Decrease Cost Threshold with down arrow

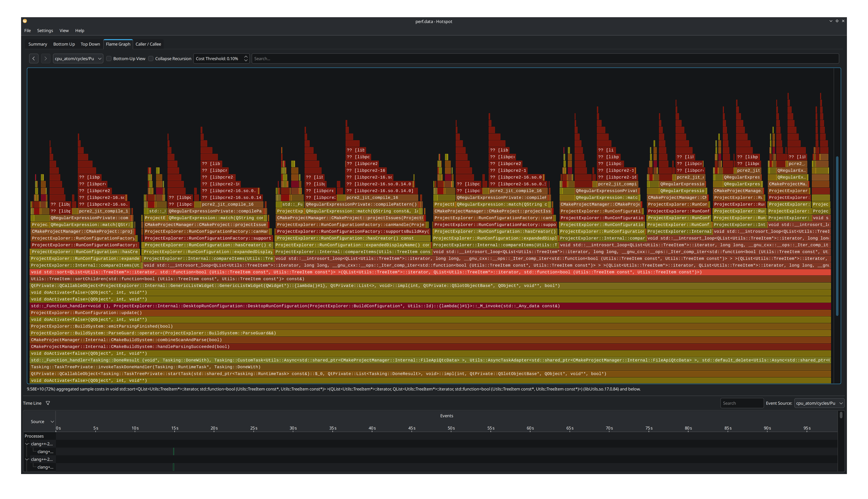pyautogui.click(x=246, y=61)
